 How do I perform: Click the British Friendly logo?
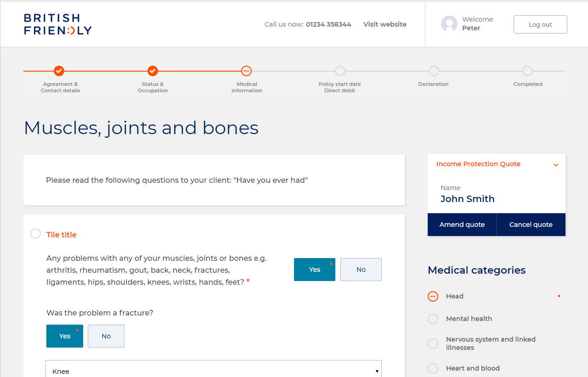coord(58,24)
